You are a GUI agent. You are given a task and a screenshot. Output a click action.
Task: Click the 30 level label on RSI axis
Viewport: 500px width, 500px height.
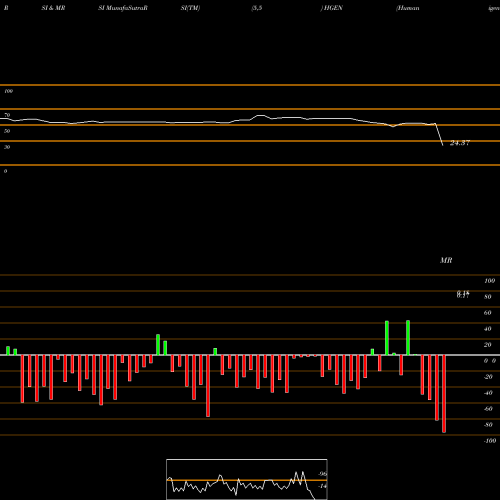coord(7,147)
